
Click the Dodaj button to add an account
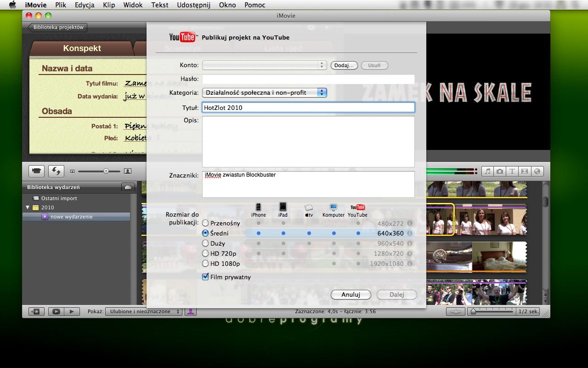pyautogui.click(x=344, y=65)
